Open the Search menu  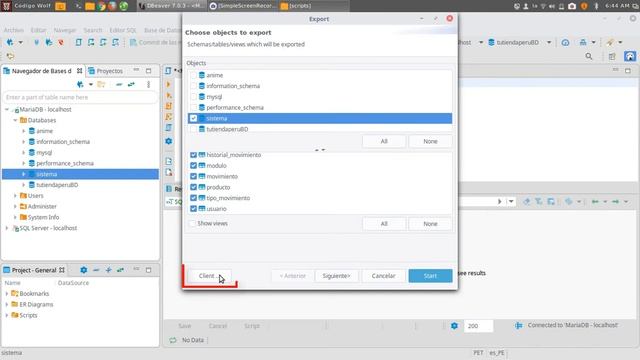click(x=93, y=30)
